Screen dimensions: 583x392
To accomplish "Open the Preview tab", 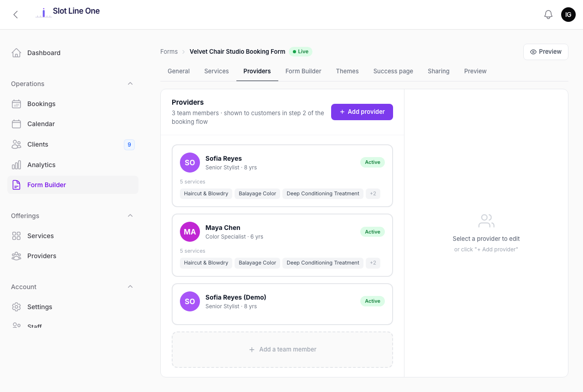I will pyautogui.click(x=476, y=71).
